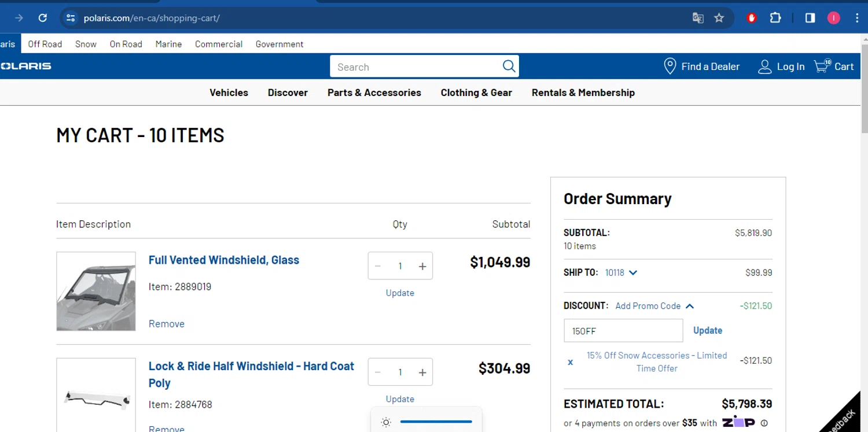Viewport: 868px width, 432px height.
Task: Click the $1,049.99 subtotal price
Action: 500,263
